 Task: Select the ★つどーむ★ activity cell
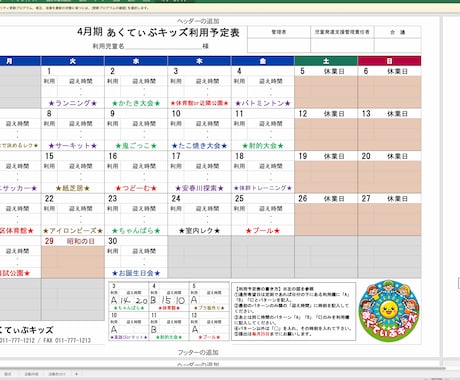(136, 188)
